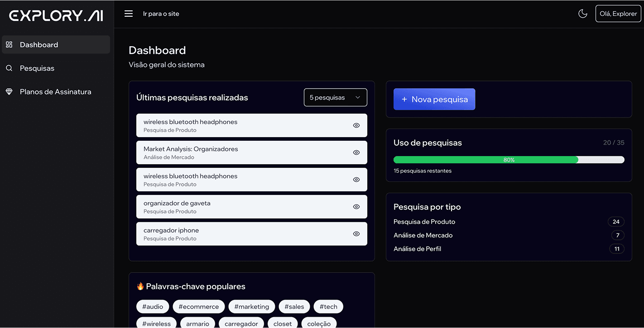Follow the Ir para o site link
This screenshot has width=644, height=328.
pos(161,14)
